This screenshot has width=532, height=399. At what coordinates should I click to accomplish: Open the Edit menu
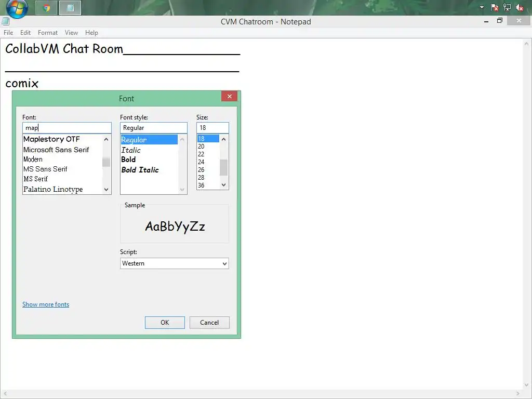click(25, 33)
